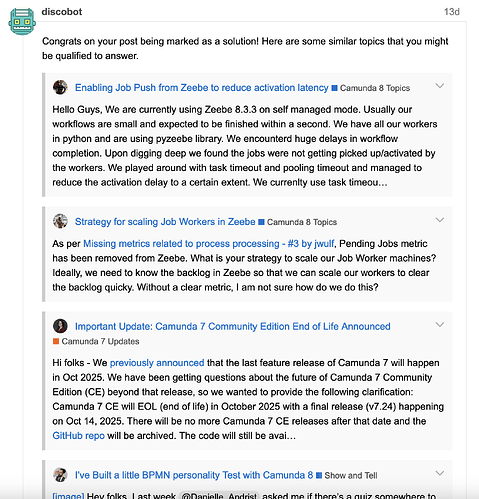Click Camunda 8 Topics badge on scaling quote

[x=298, y=222]
